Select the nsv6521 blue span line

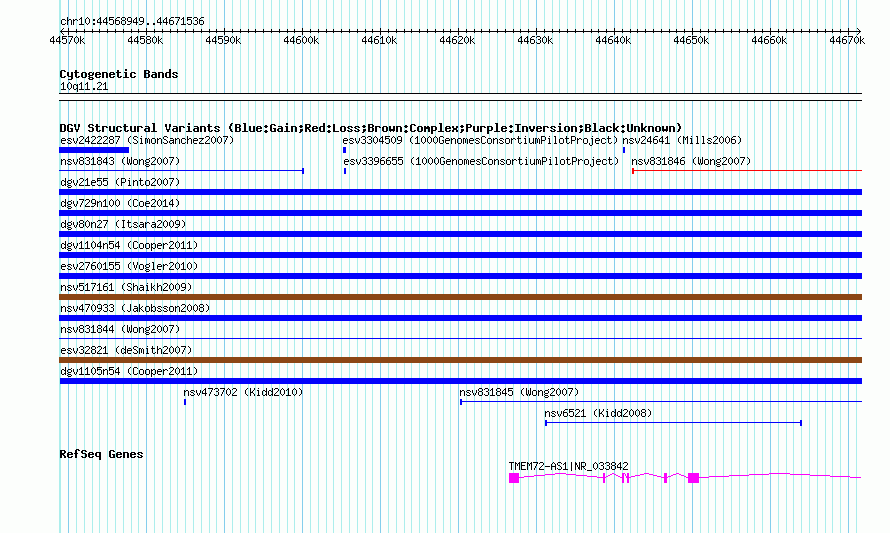(x=673, y=423)
